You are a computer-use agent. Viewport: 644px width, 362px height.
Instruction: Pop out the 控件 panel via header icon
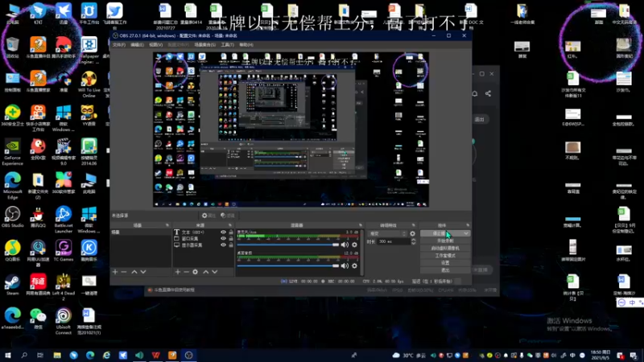coord(468,225)
